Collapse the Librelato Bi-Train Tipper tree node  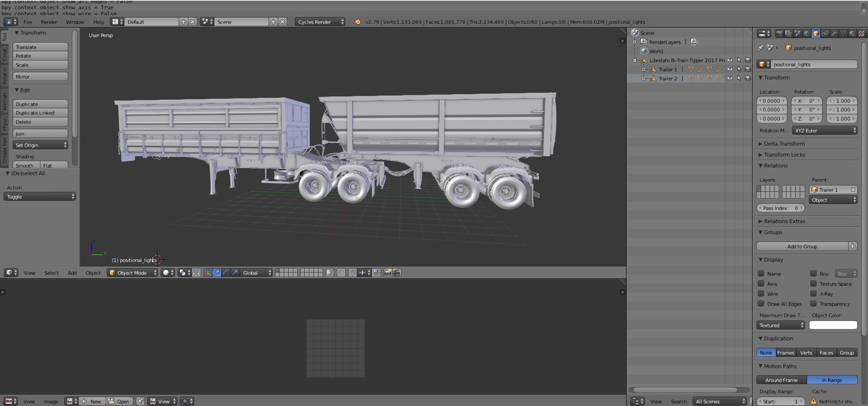[635, 60]
